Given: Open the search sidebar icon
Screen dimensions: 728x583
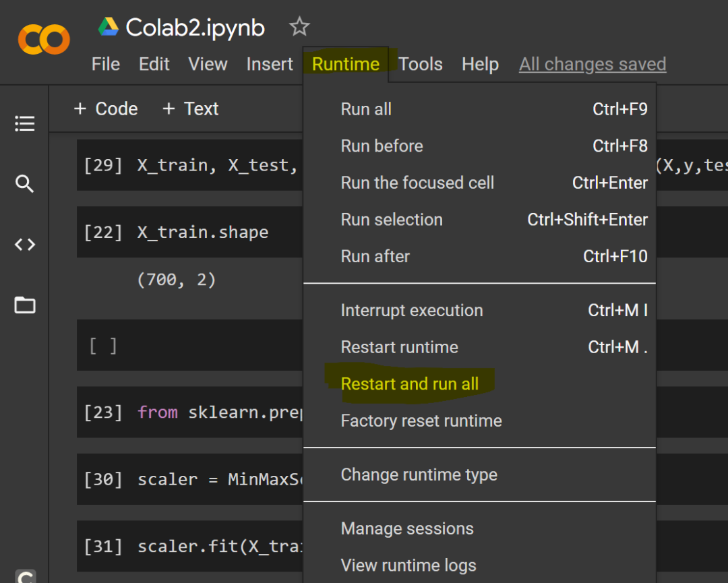Looking at the screenshot, I should pos(25,184).
